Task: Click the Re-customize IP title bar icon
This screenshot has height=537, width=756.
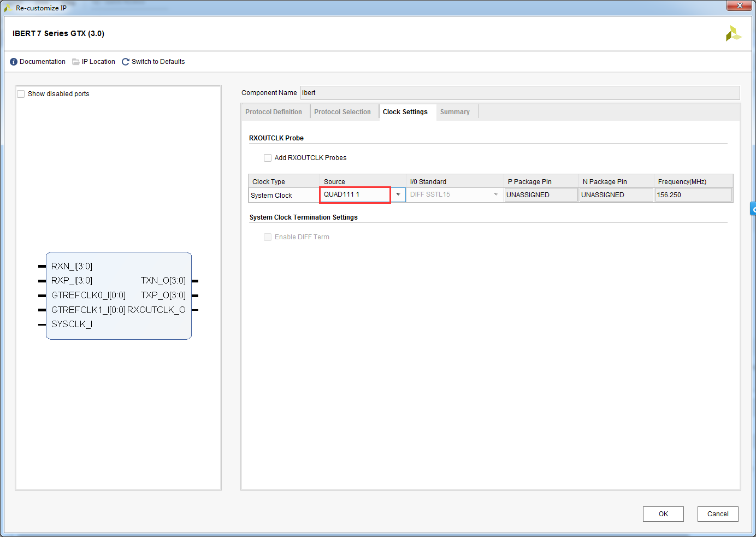Action: (8, 8)
